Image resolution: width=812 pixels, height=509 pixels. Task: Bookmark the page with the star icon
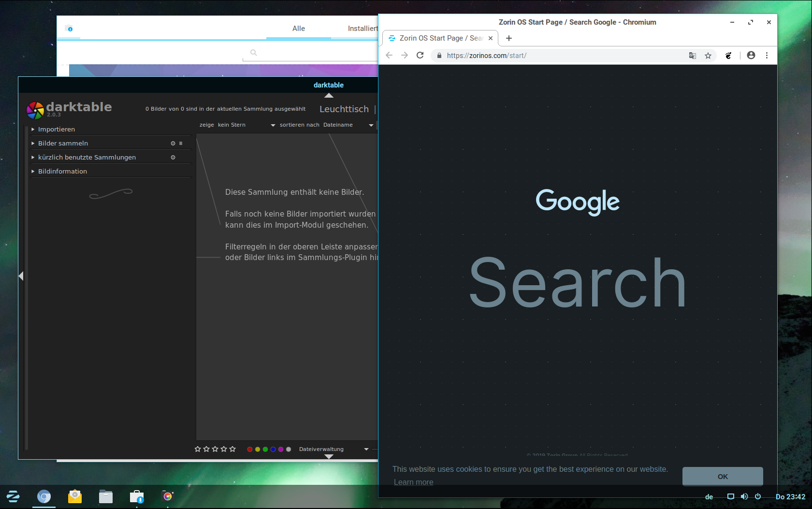coord(708,56)
